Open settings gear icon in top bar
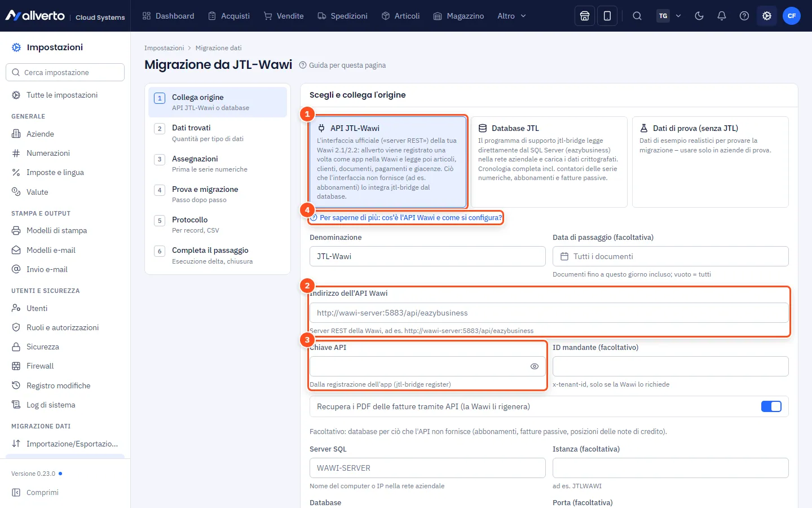Screen dimensions: 812x508 pyautogui.click(x=767, y=16)
